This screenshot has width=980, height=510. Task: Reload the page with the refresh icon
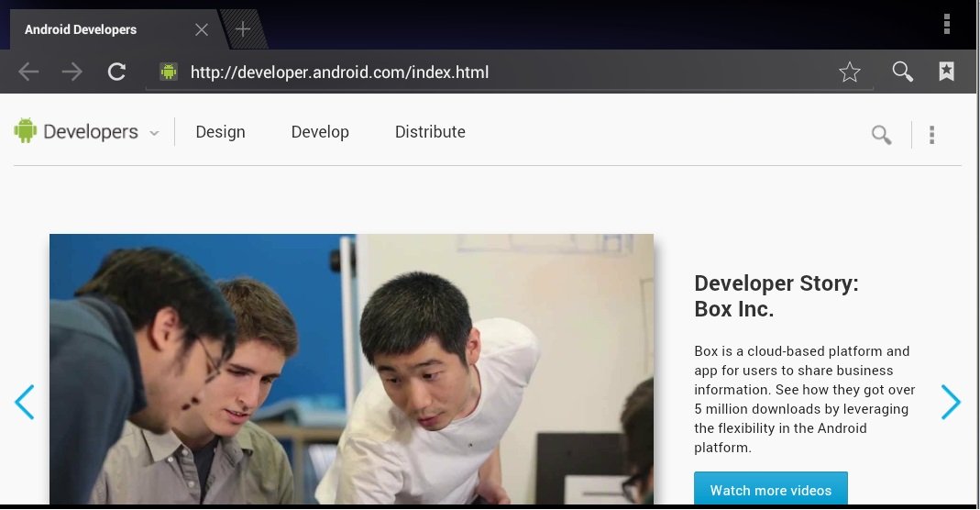click(x=116, y=72)
